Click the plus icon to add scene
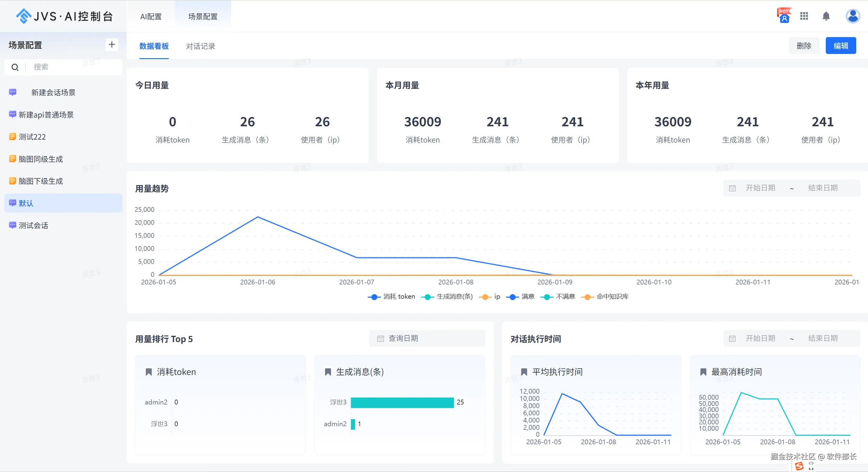The image size is (868, 472). (112, 44)
